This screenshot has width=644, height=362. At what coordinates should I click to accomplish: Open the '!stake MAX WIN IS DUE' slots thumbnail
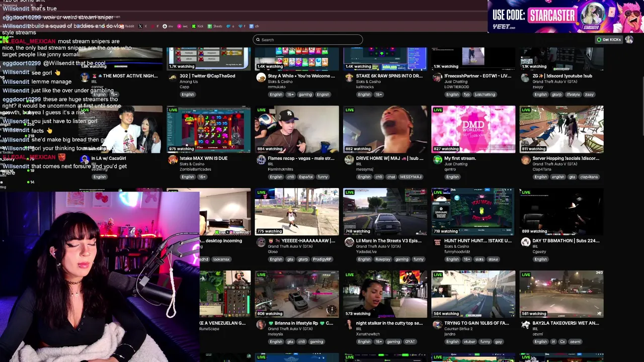pyautogui.click(x=209, y=129)
